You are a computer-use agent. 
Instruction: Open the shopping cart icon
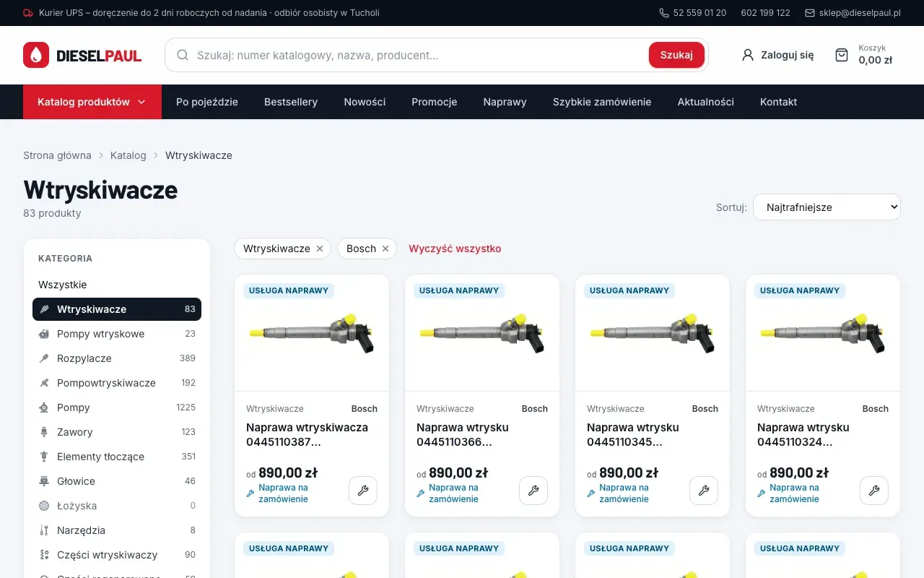click(x=842, y=55)
